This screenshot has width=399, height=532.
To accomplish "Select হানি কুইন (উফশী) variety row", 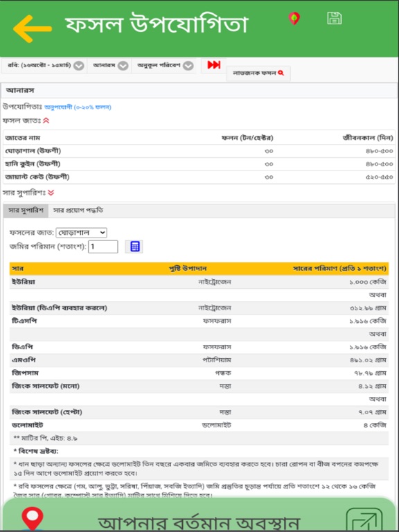I will pyautogui.click(x=199, y=164).
